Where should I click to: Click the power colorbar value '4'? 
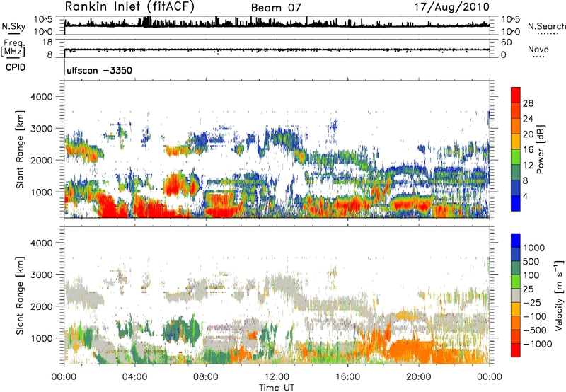[x=525, y=196]
